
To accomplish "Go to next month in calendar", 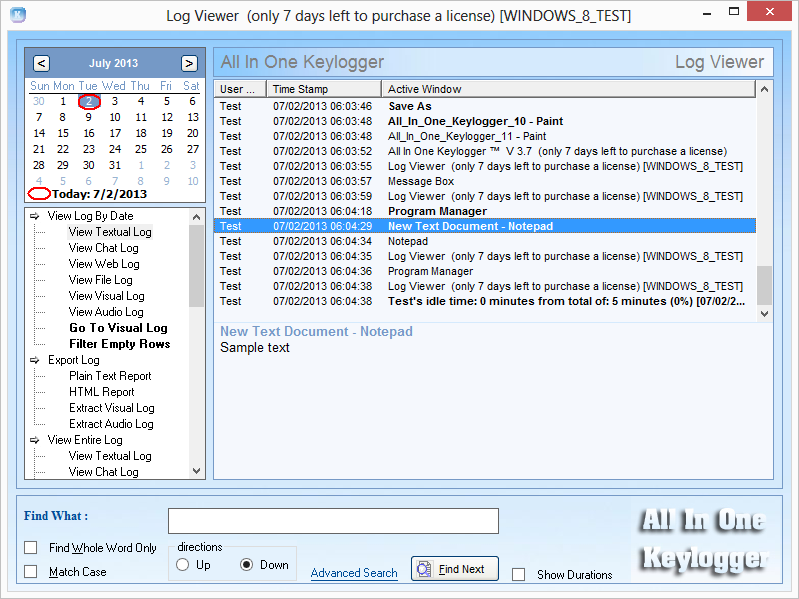I will 189,63.
